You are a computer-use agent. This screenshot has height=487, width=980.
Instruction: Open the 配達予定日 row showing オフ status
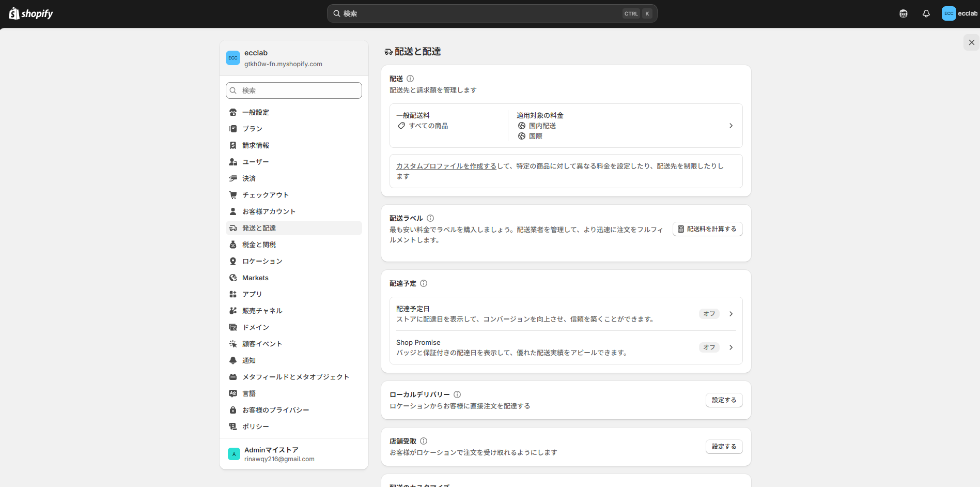tap(566, 314)
